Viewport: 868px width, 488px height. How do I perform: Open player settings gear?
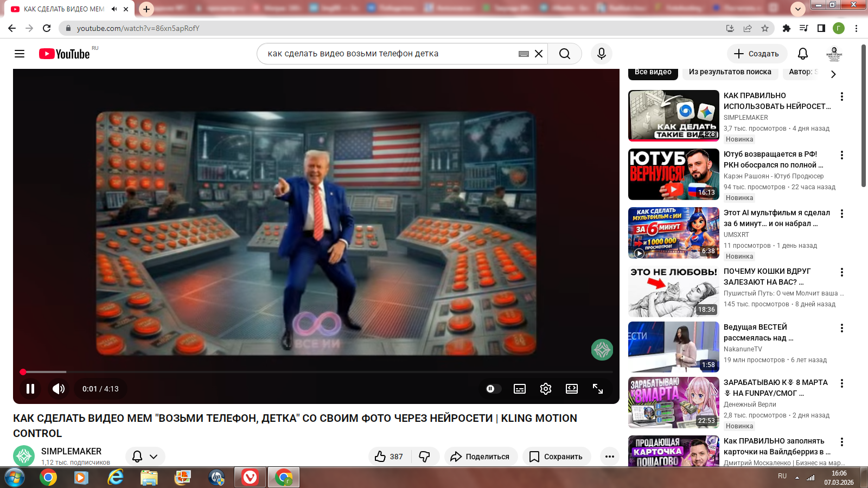click(546, 389)
